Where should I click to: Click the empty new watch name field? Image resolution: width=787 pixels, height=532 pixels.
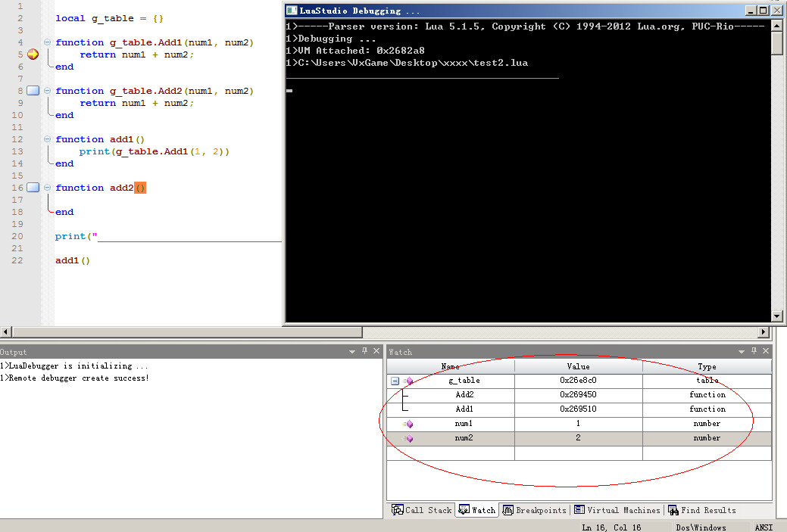pos(451,453)
